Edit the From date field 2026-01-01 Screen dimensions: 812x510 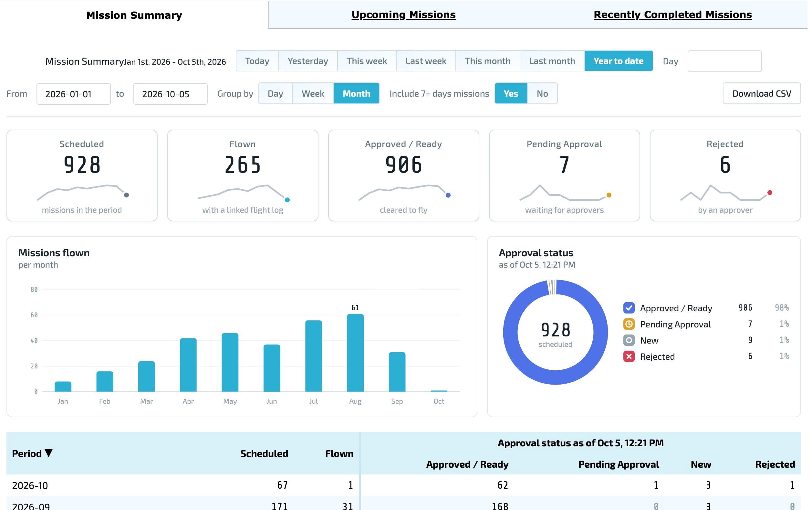click(x=74, y=94)
